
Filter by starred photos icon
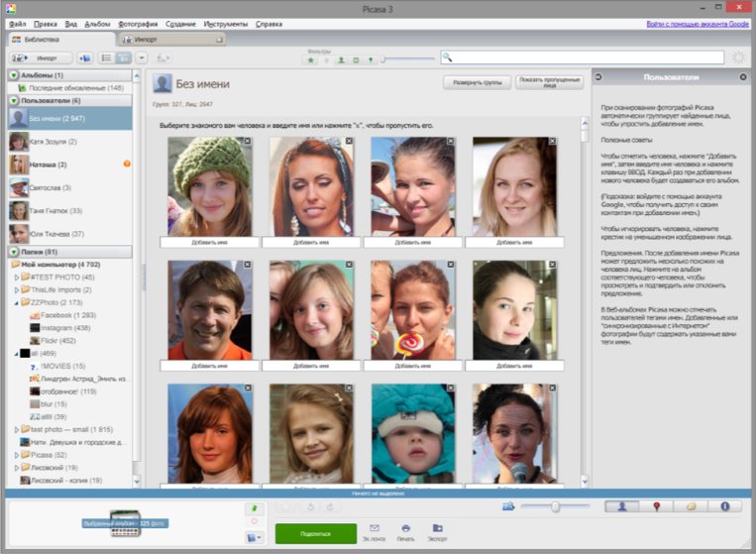click(x=311, y=59)
